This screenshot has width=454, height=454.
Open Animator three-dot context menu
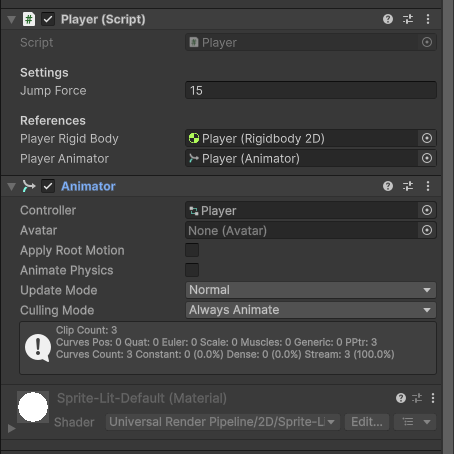pyautogui.click(x=428, y=186)
